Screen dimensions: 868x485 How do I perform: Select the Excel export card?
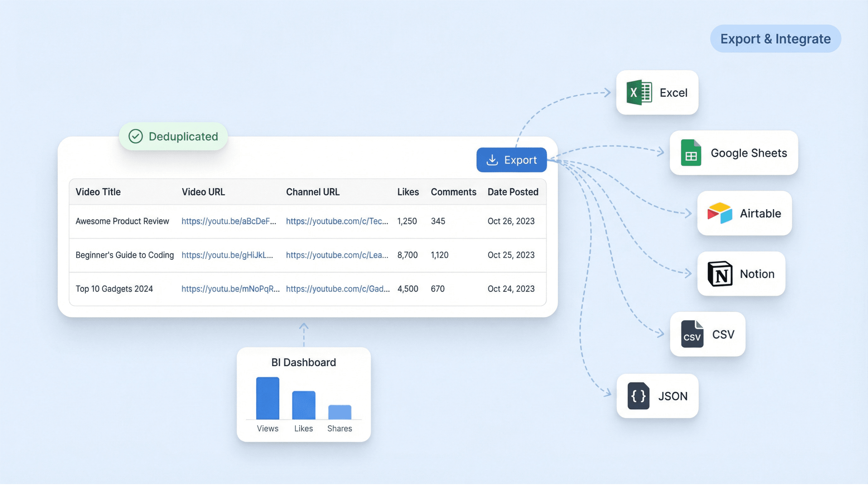pyautogui.click(x=657, y=93)
